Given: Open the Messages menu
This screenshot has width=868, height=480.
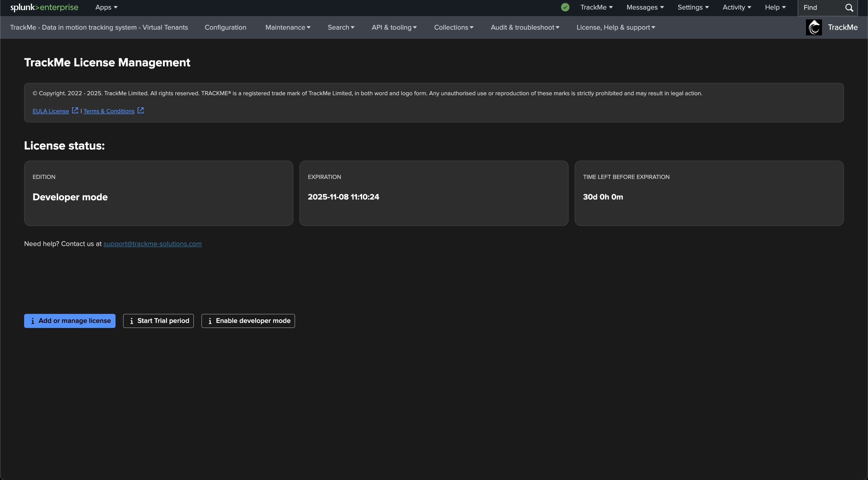Looking at the screenshot, I should (x=645, y=8).
